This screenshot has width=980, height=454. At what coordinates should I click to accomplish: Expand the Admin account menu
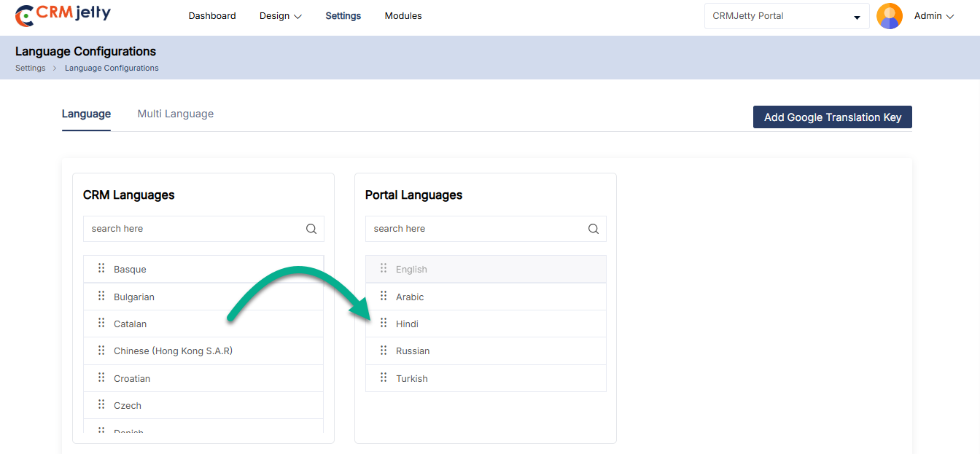point(934,16)
